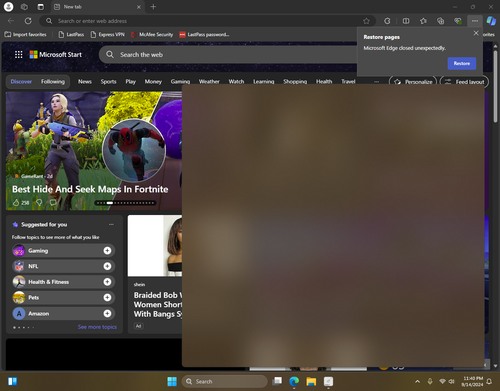Open Suggested for you options menu
The height and width of the screenshot is (391, 500).
[x=111, y=225]
